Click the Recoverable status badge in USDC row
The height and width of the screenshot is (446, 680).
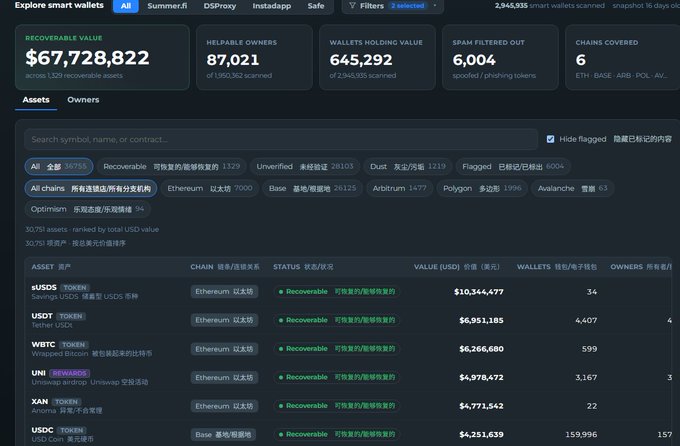point(337,434)
